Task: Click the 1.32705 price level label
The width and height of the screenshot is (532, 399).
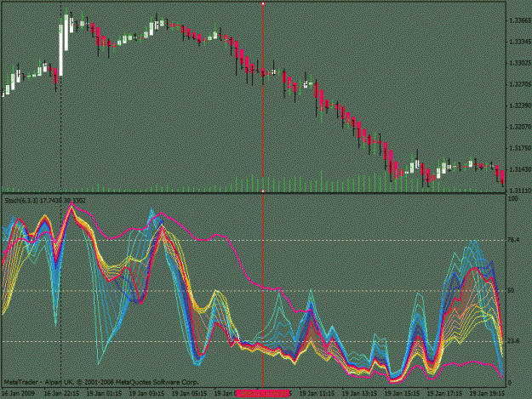Action: 520,84
